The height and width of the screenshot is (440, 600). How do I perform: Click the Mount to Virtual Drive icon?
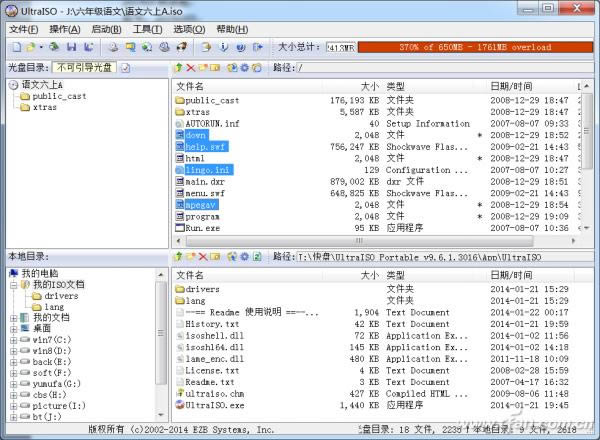pos(165,47)
